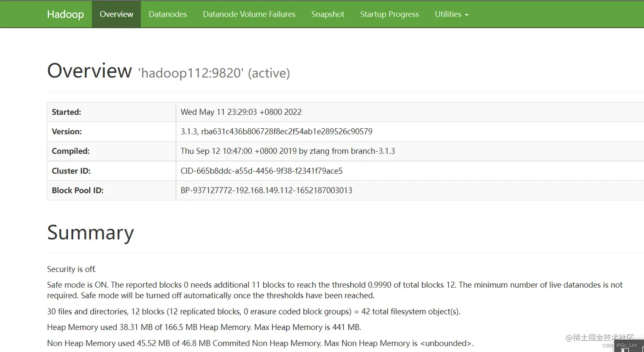
Task: Click the Summary section heading
Action: [x=90, y=232]
